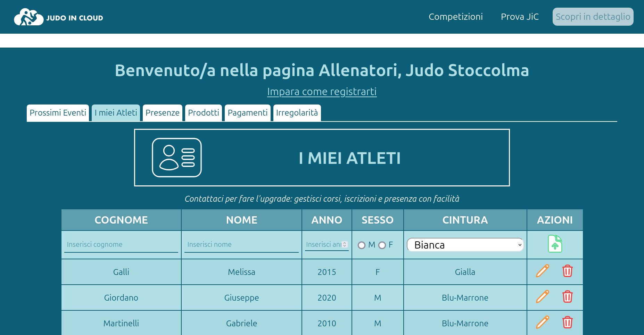The width and height of the screenshot is (644, 335).
Task: Click the green upload file icon
Action: (x=555, y=244)
